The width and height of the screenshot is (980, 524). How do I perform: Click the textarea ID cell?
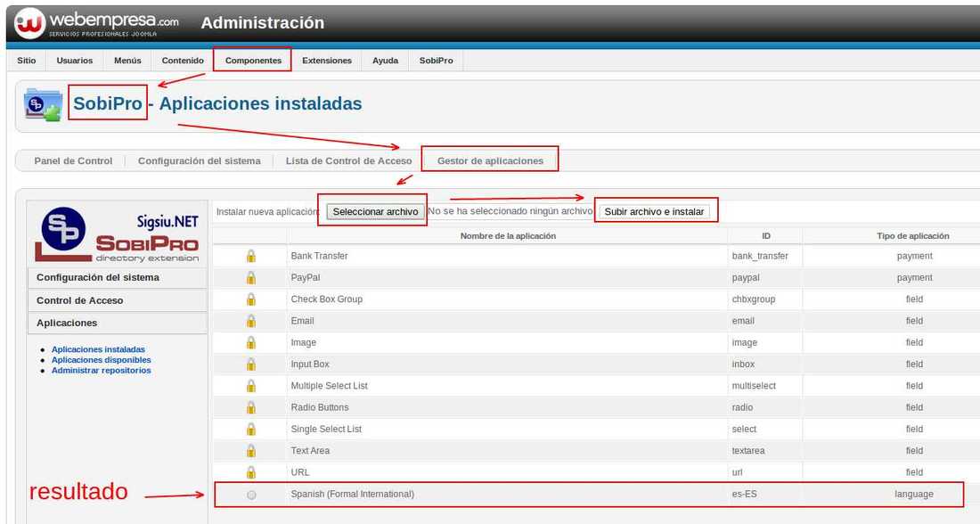pos(748,450)
